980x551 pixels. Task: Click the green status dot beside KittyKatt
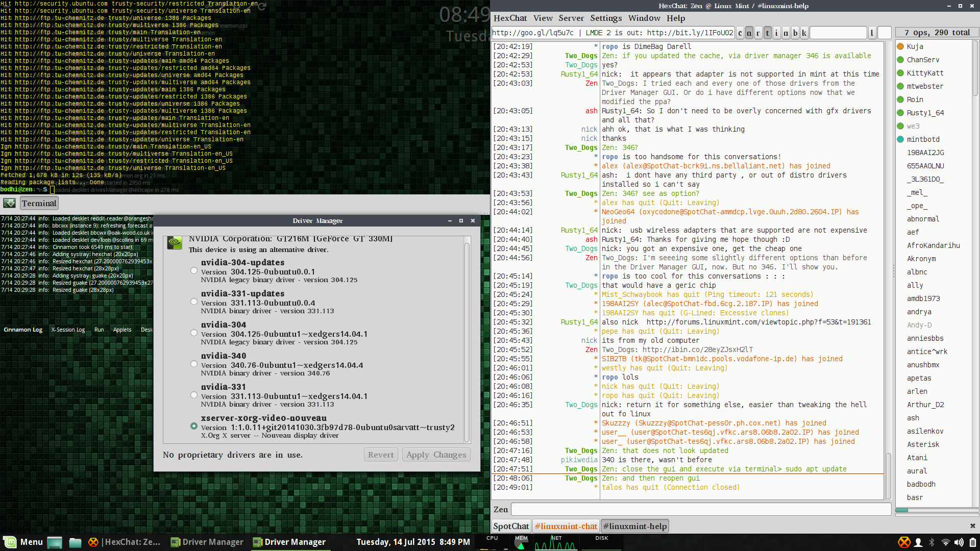pyautogui.click(x=900, y=73)
